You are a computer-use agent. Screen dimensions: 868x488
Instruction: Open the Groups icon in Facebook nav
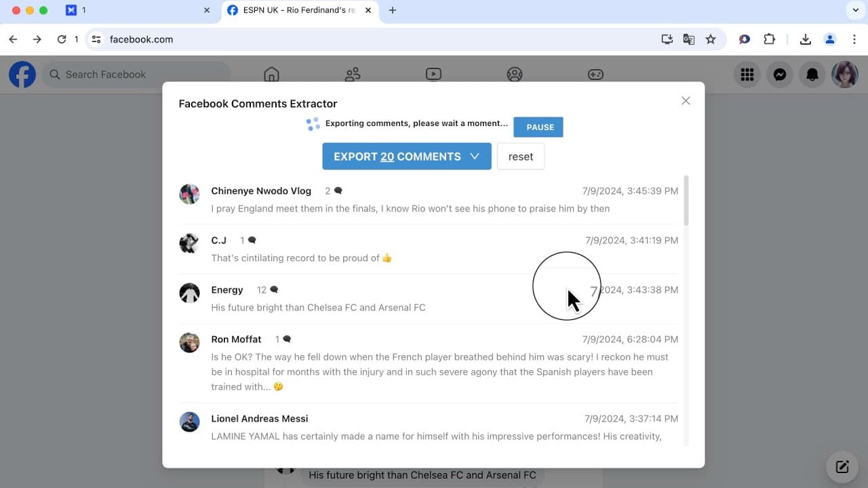515,75
